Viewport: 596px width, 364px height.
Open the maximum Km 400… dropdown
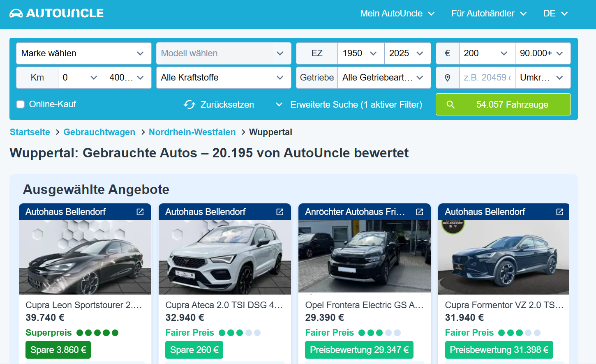point(128,78)
